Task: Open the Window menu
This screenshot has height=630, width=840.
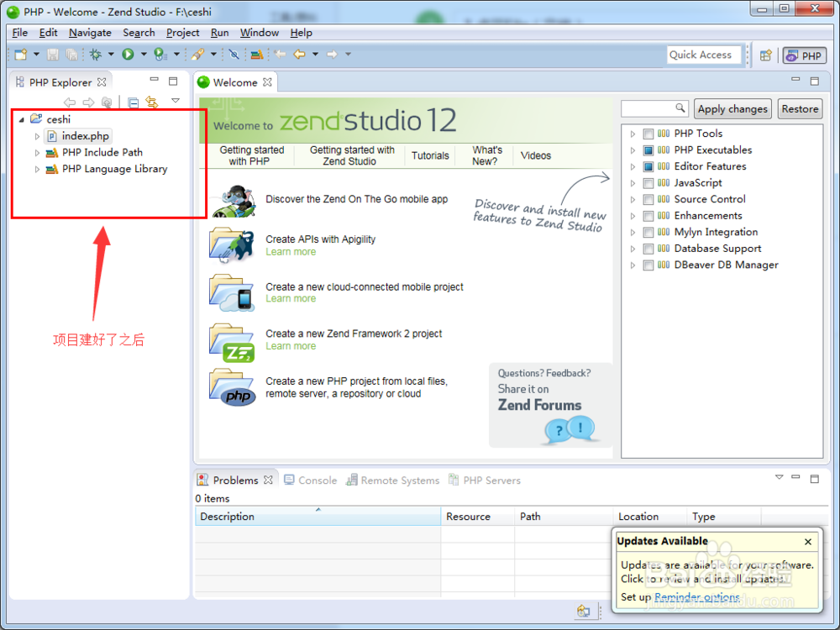Action: coord(260,33)
